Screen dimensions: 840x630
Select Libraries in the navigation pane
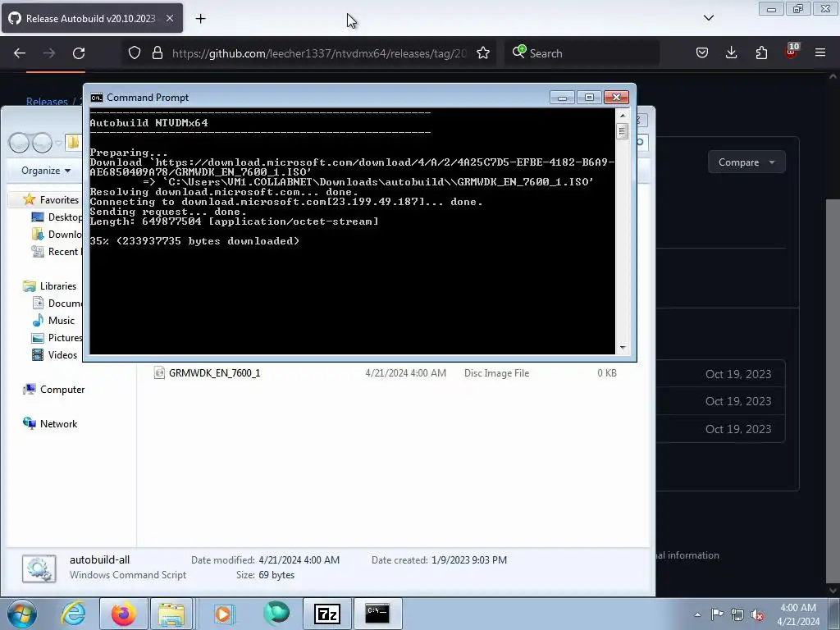[x=50, y=286]
